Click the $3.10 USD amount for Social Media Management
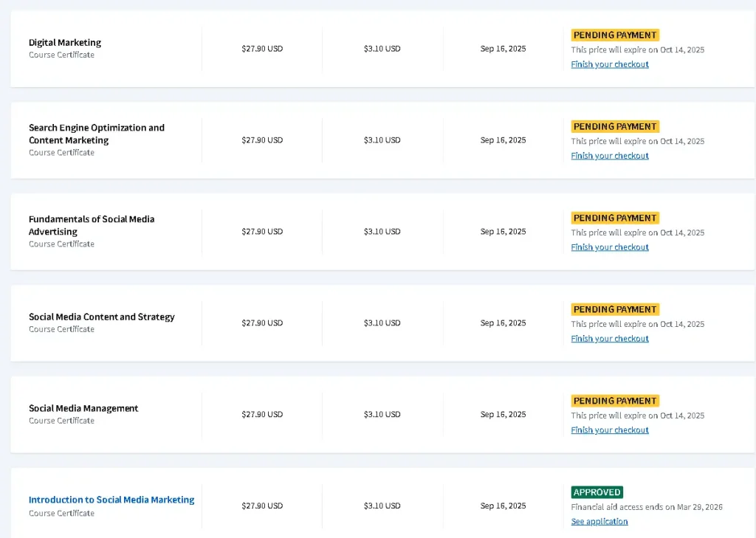Image resolution: width=756 pixels, height=538 pixels. [382, 415]
